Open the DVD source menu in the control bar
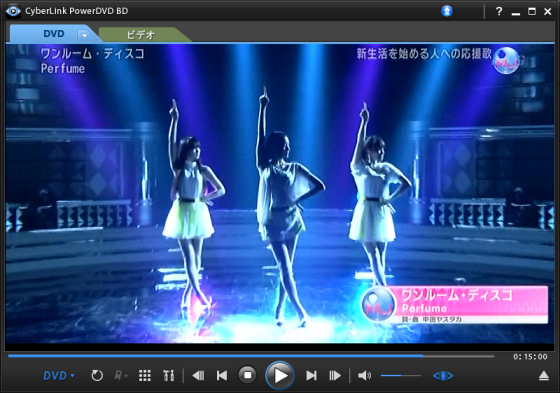This screenshot has width=560, height=393. pos(59,375)
